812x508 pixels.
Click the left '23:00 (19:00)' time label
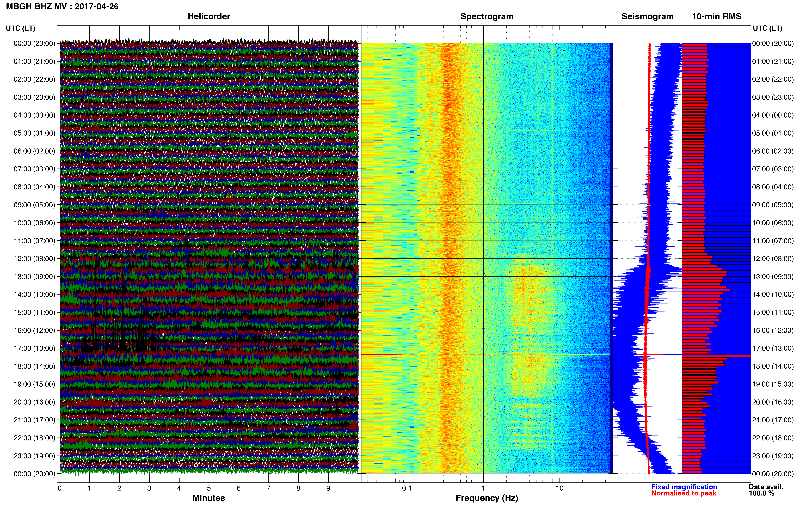pos(34,456)
